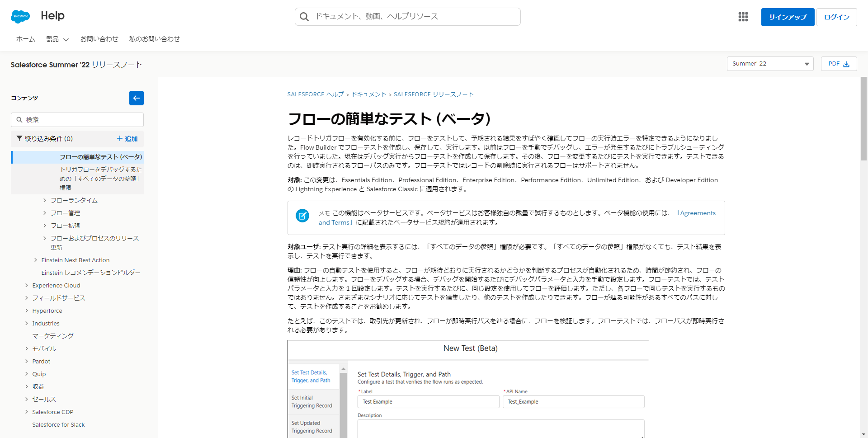Click the New Test (Beta) screenshot image

coord(468,389)
